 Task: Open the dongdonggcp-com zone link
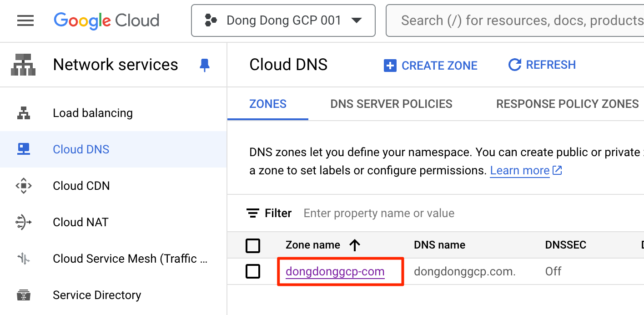[335, 271]
